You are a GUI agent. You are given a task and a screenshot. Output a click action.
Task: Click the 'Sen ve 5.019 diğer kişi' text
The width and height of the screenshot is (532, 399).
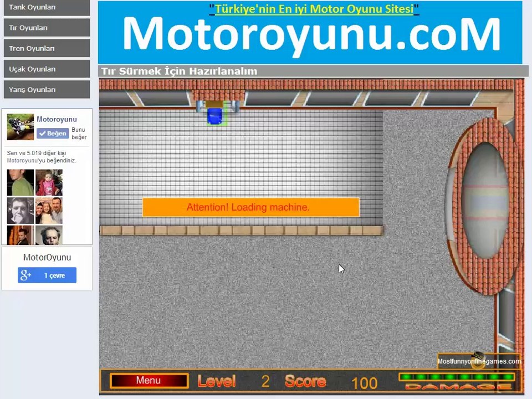click(37, 153)
